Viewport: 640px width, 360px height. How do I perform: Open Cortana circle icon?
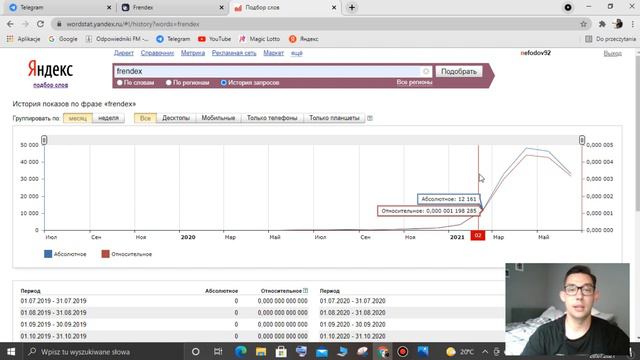tap(196, 351)
